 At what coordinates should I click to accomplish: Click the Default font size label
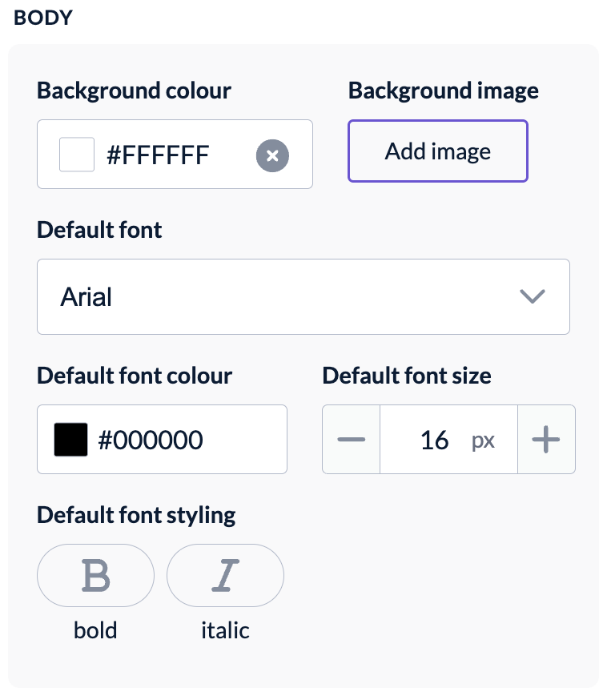tap(407, 376)
